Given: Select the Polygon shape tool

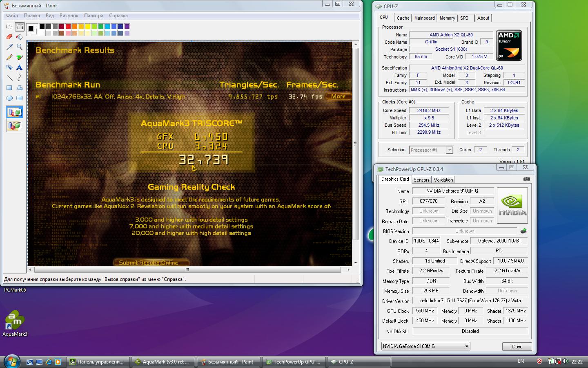Looking at the screenshot, I should point(20,88).
